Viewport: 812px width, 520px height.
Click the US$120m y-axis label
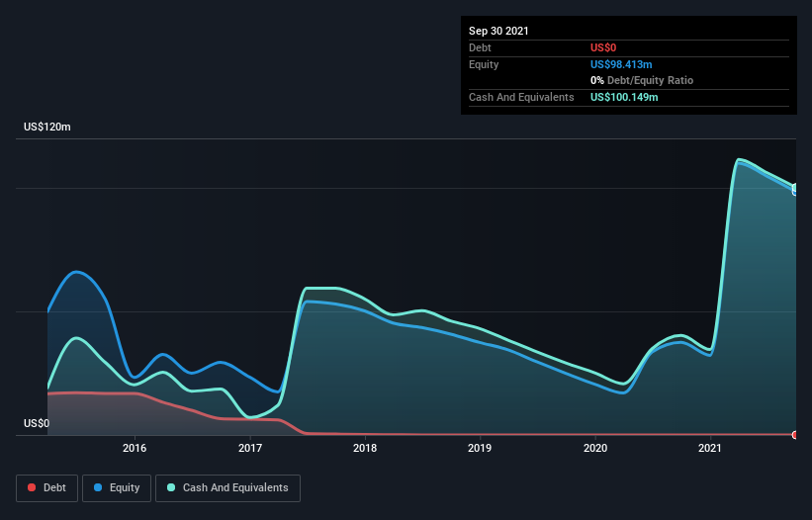coord(47,127)
